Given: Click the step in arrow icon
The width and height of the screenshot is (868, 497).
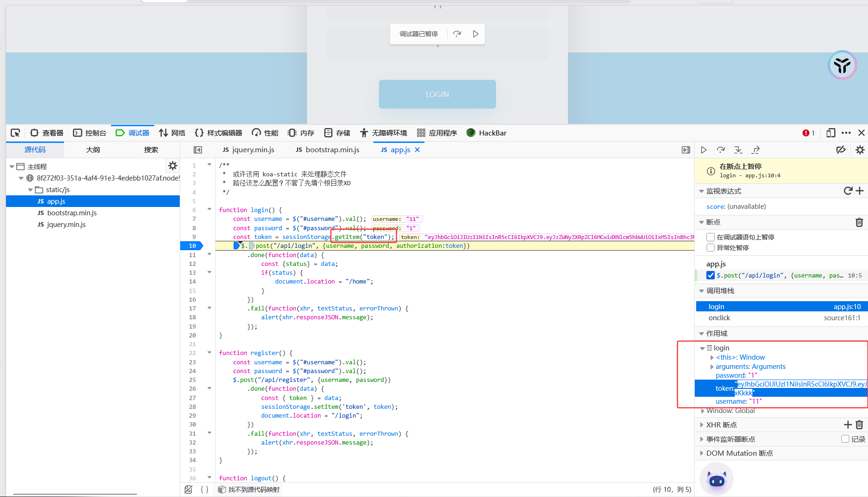Looking at the screenshot, I should coord(738,150).
